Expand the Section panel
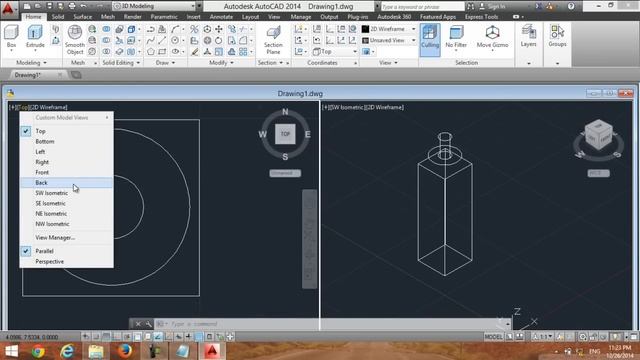The image size is (640, 360). (270, 63)
